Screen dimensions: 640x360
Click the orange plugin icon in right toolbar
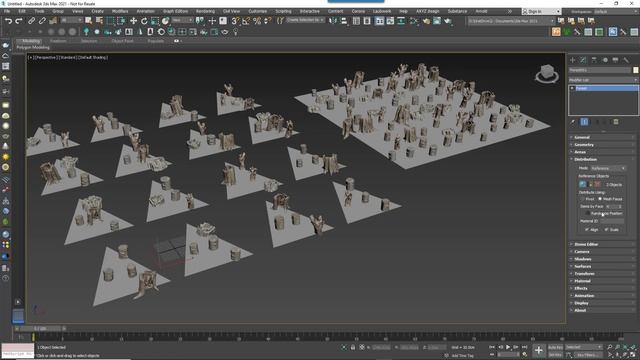point(556,32)
